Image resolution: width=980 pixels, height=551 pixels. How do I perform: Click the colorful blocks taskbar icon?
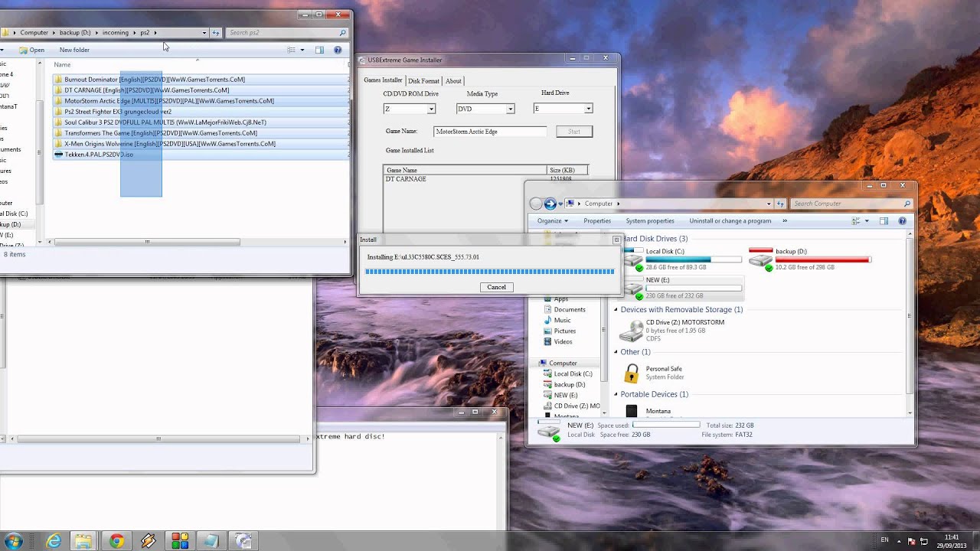tap(180, 541)
